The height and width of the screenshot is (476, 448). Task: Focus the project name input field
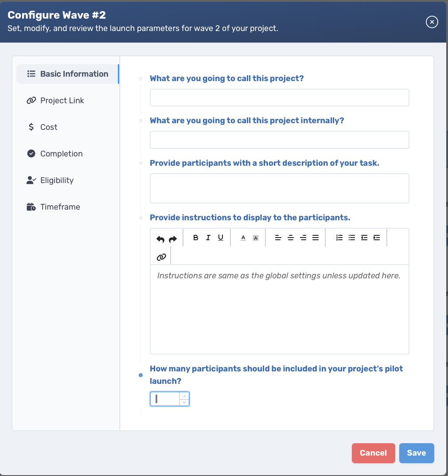[x=279, y=98]
